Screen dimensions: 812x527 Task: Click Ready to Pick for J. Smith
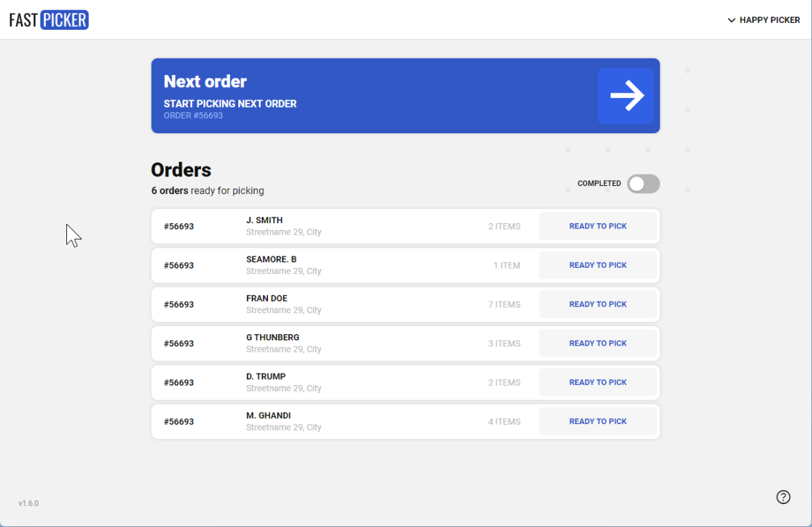pos(598,226)
